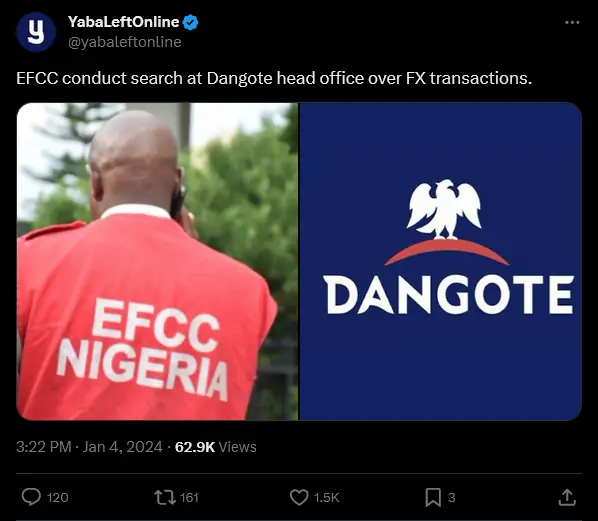Open the three-dot more options menu
Image resolution: width=598 pixels, height=521 pixels.
pyautogui.click(x=572, y=23)
